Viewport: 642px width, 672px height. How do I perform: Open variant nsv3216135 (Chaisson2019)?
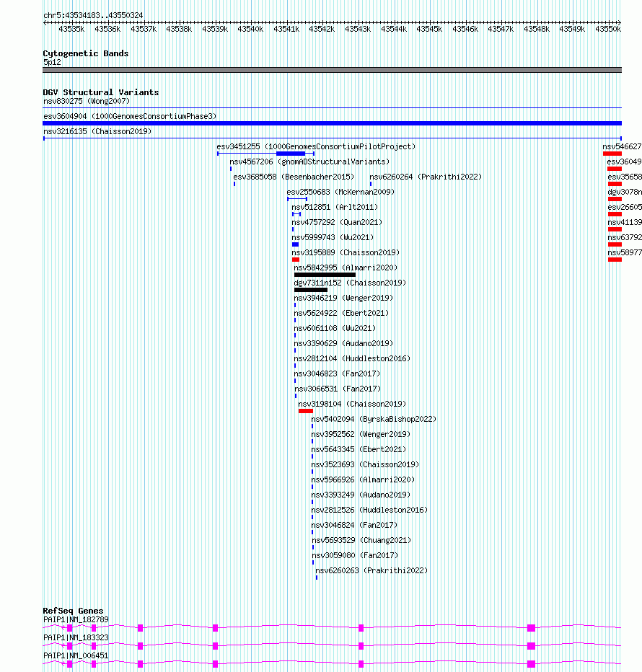[x=97, y=131]
